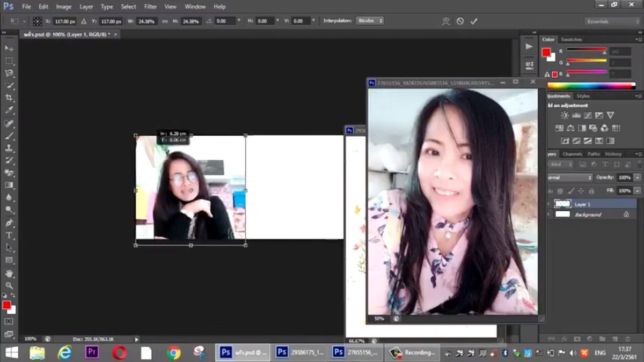Viewport: 644px width, 362px height.
Task: Select the Zoom tool
Action: [x=9, y=285]
